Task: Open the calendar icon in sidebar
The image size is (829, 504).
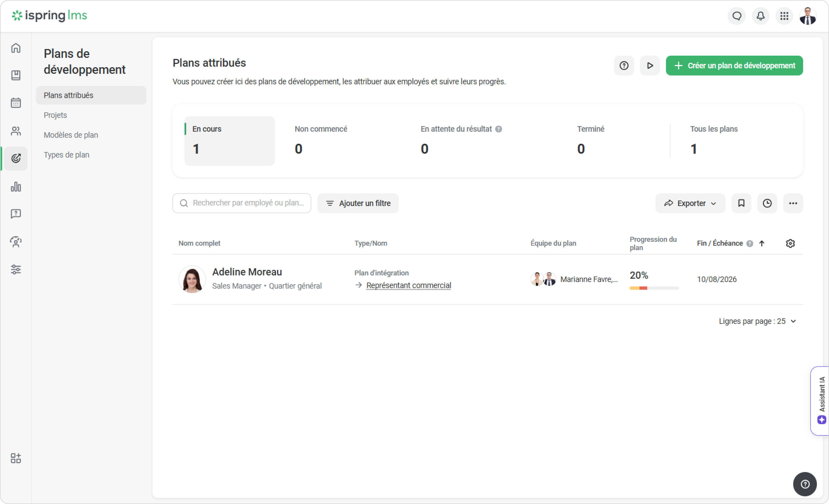Action: 16,103
